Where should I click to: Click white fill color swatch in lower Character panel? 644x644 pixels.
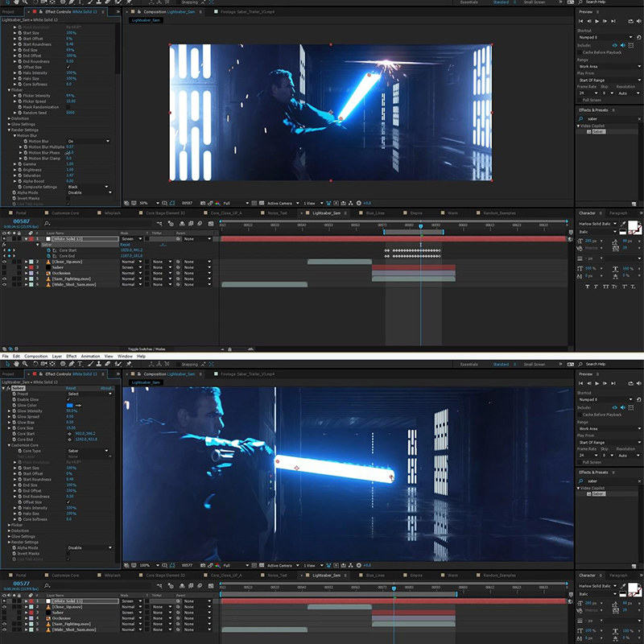click(x=633, y=588)
